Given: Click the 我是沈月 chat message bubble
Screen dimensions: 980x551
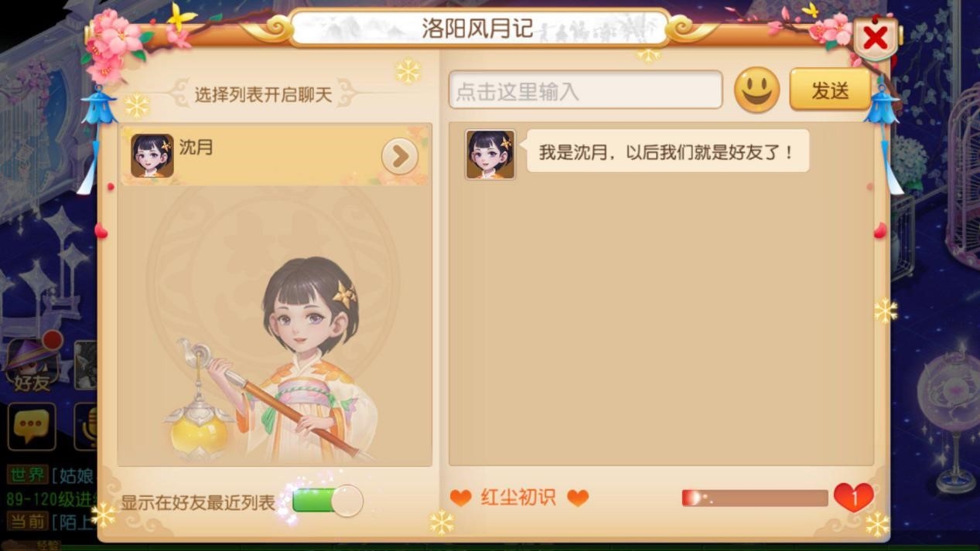Looking at the screenshot, I should click(x=668, y=151).
